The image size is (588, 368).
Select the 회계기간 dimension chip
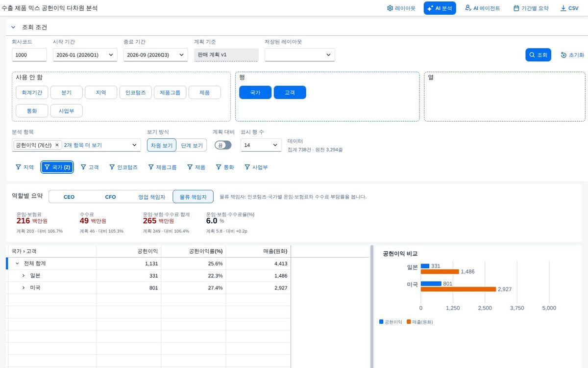[32, 92]
